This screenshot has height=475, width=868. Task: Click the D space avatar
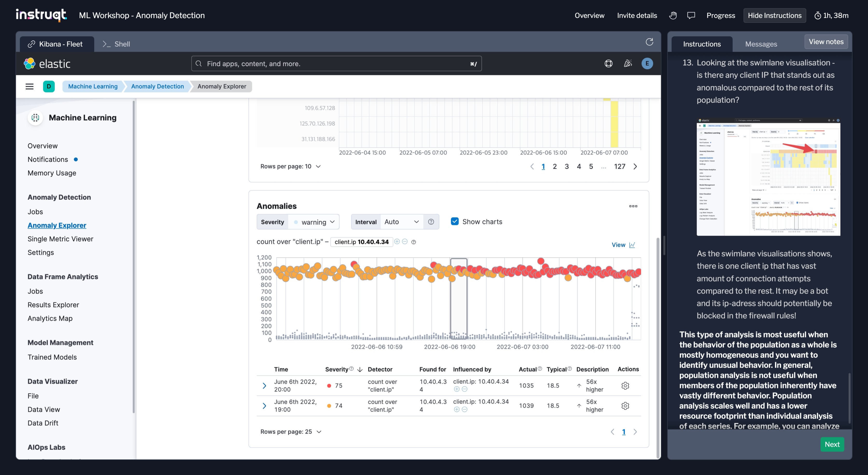pyautogui.click(x=49, y=87)
